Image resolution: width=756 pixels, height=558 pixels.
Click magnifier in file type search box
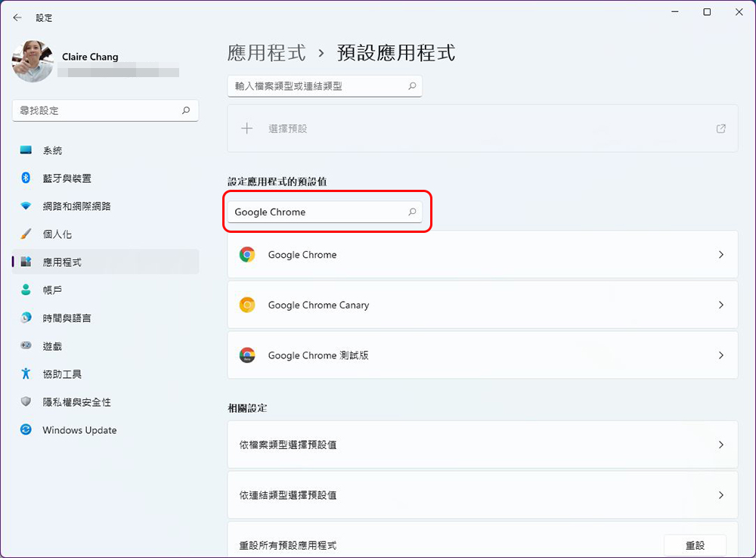tap(412, 86)
